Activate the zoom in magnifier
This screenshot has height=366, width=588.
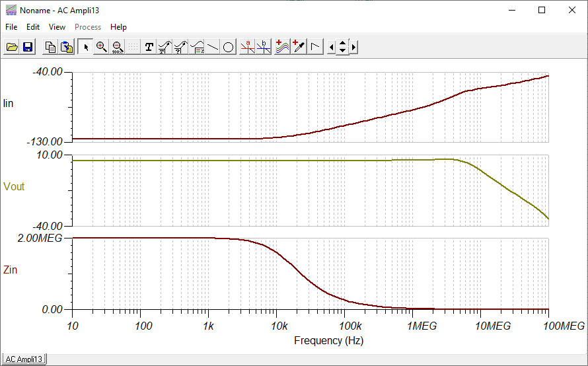(x=102, y=47)
